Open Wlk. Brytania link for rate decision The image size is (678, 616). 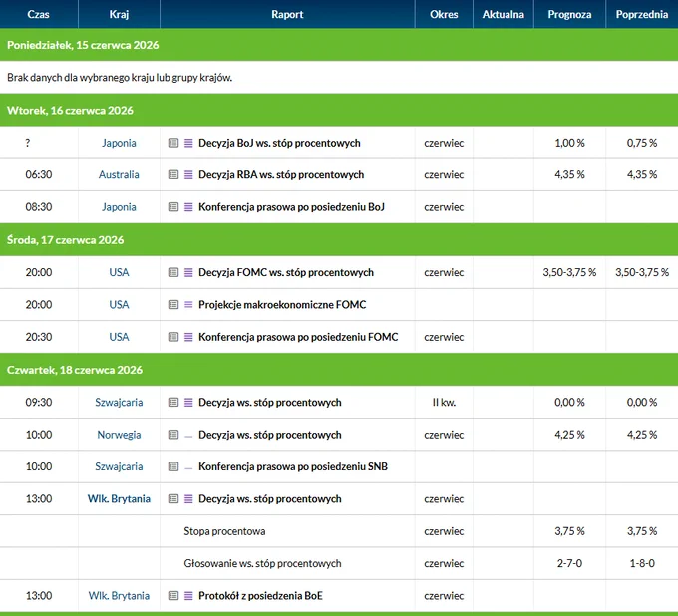(x=119, y=498)
